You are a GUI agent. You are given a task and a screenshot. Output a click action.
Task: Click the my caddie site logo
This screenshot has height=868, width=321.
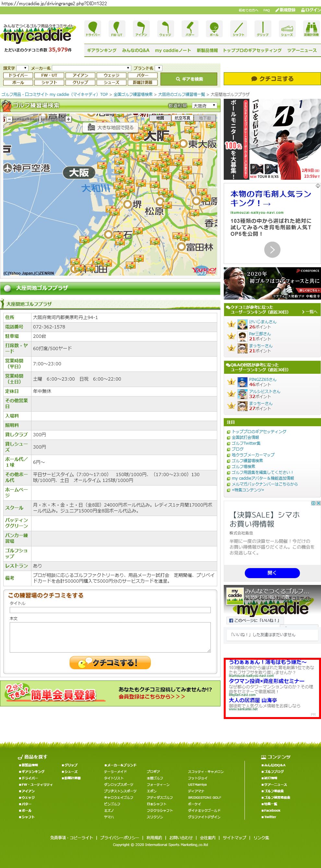(38, 34)
